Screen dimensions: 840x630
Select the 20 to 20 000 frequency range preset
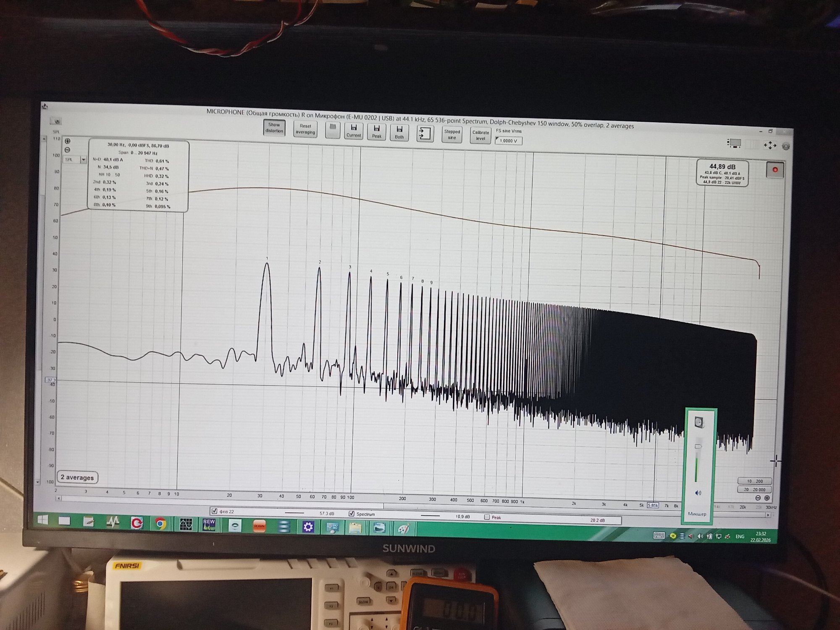coord(754,489)
